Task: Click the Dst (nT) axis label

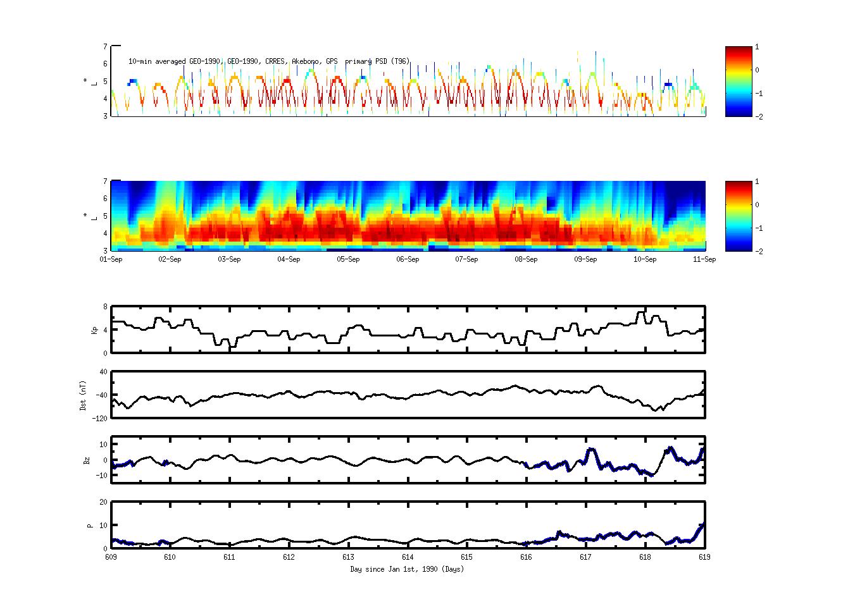Action: [84, 395]
